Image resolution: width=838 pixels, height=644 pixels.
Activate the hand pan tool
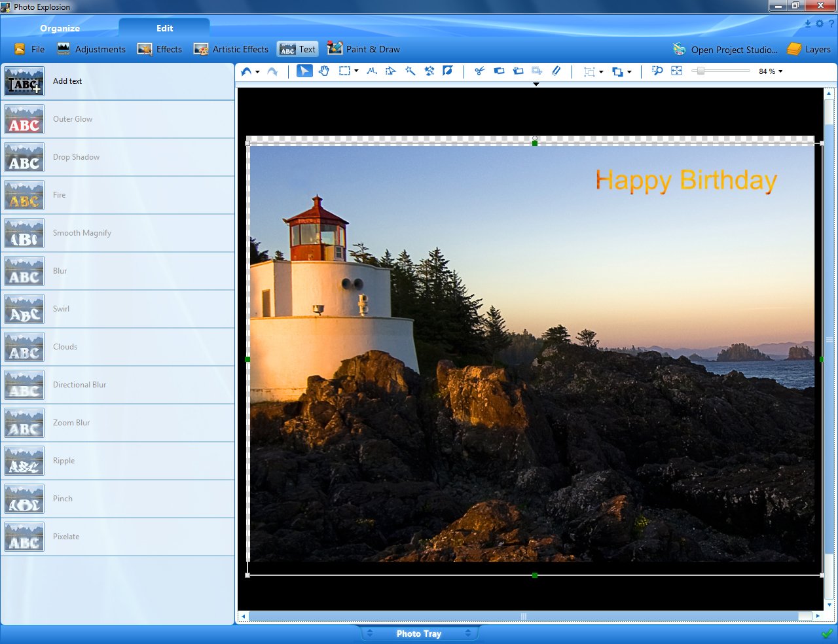click(x=324, y=71)
